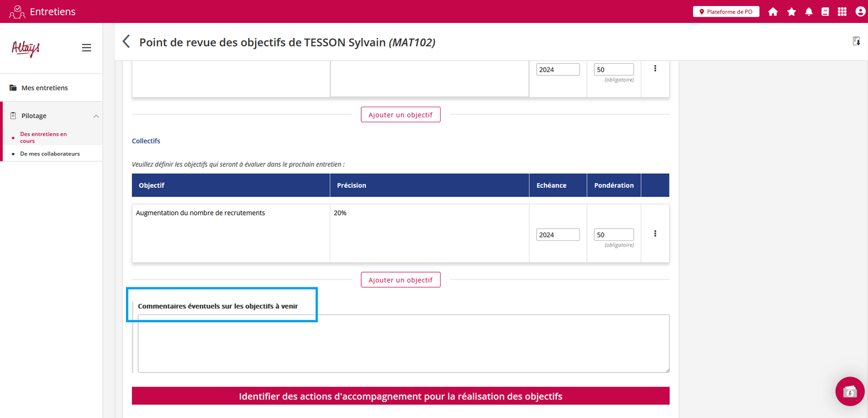
Task: Click the download document icon
Action: [856, 41]
